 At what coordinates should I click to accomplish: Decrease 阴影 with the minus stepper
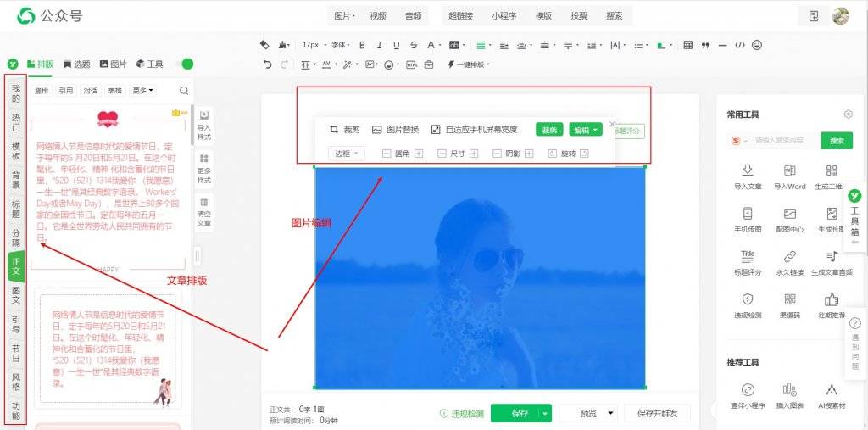point(497,154)
